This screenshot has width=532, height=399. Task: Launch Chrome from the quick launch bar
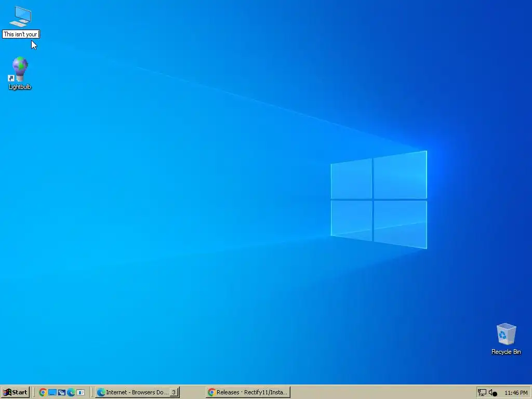pyautogui.click(x=43, y=393)
